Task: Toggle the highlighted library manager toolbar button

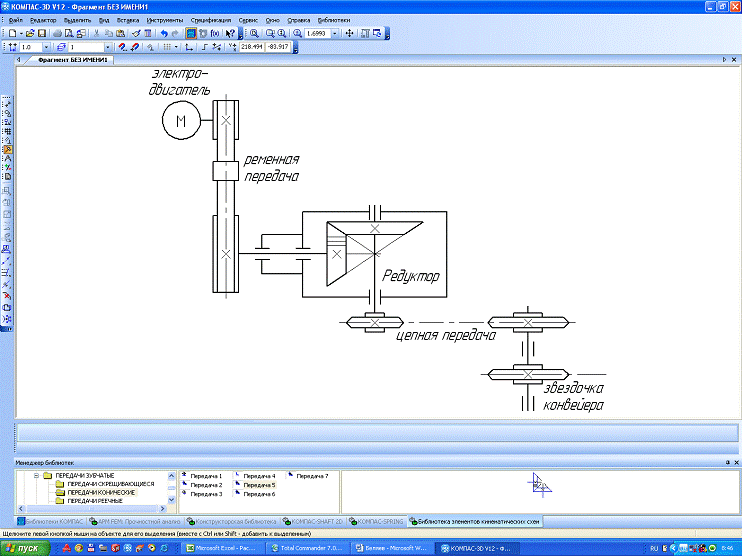Action: point(190,33)
